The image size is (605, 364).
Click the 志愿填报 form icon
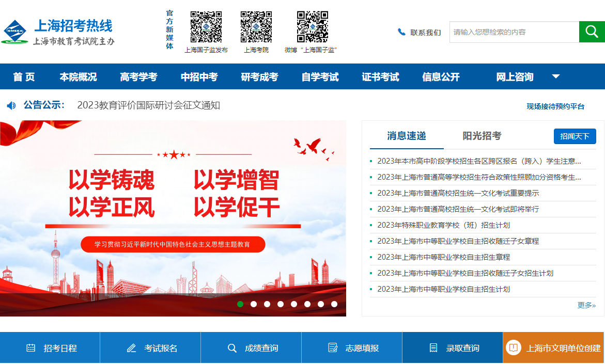coord(333,348)
